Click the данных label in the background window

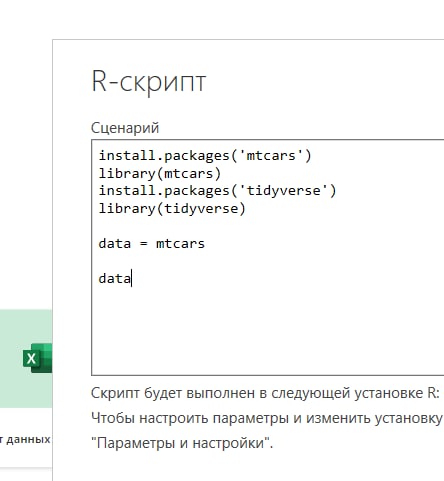[x=28, y=439]
